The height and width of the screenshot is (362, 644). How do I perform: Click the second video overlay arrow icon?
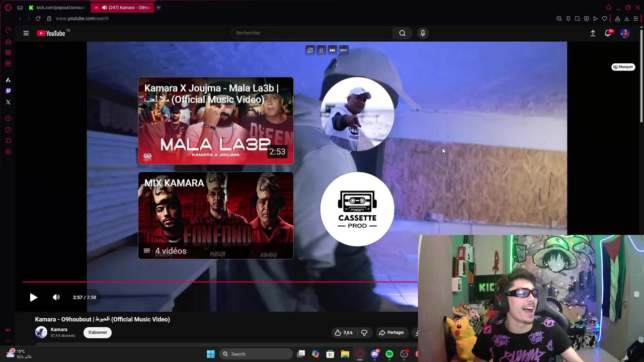(321, 50)
